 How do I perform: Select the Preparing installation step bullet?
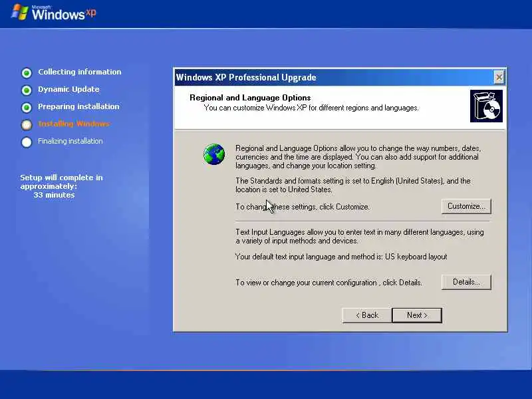[27, 108]
